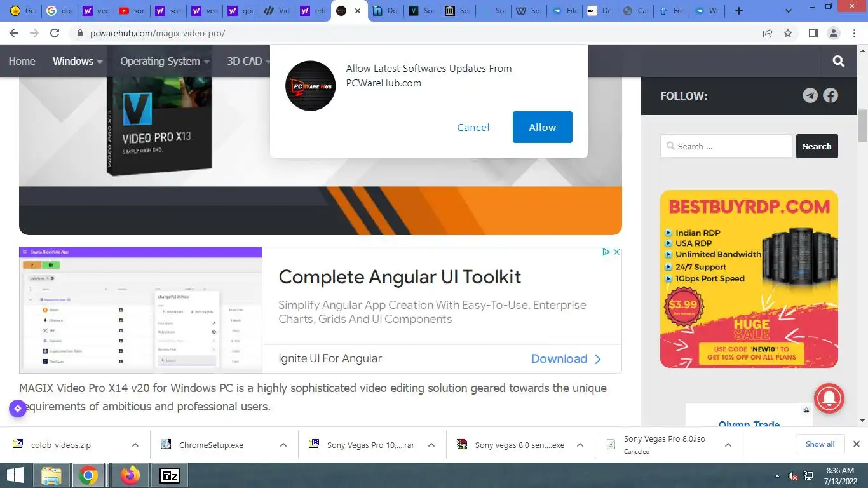Viewport: 868px width, 488px height.
Task: Click the network tray icon
Action: (809, 476)
